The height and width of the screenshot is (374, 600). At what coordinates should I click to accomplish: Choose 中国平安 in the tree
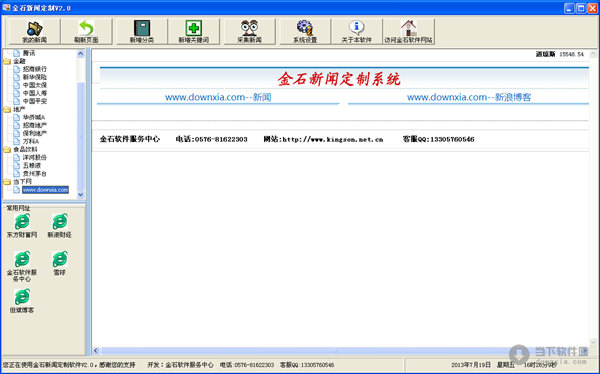pos(34,101)
